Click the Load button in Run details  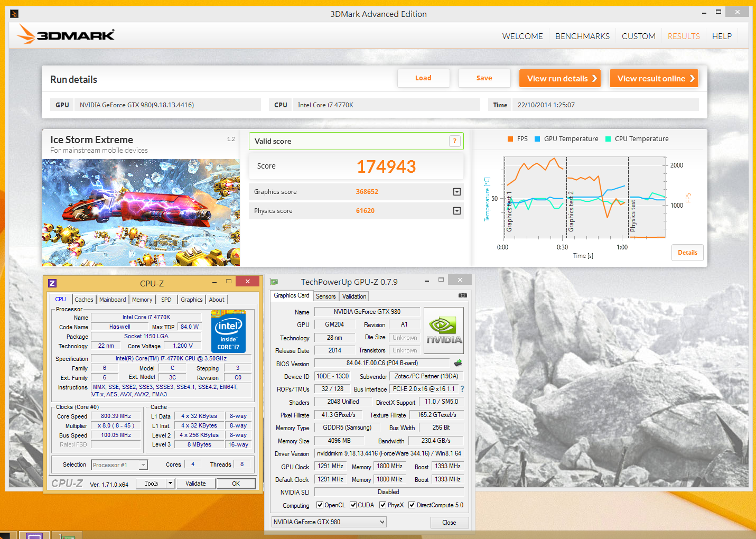(x=423, y=78)
